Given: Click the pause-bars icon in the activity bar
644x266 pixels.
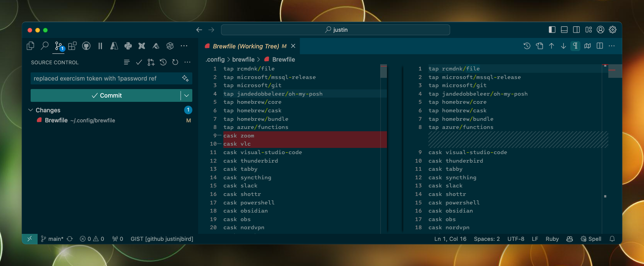Looking at the screenshot, I should tap(100, 46).
